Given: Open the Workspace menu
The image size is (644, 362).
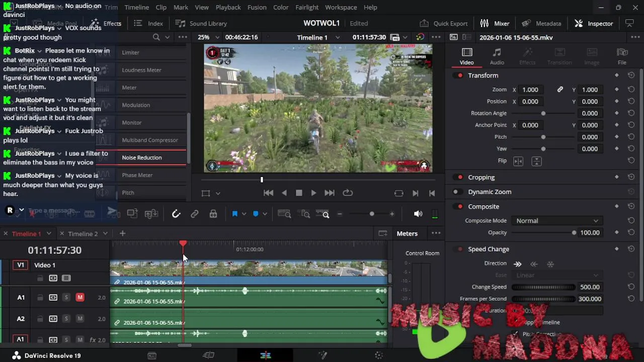Looking at the screenshot, I should 341,8.
